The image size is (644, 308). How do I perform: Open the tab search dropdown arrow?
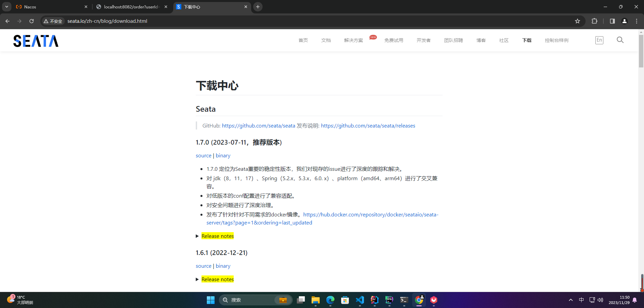(7, 7)
